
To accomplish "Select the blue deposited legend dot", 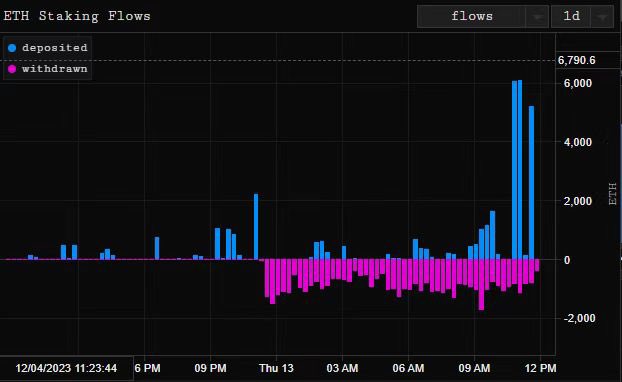I will click(x=12, y=48).
